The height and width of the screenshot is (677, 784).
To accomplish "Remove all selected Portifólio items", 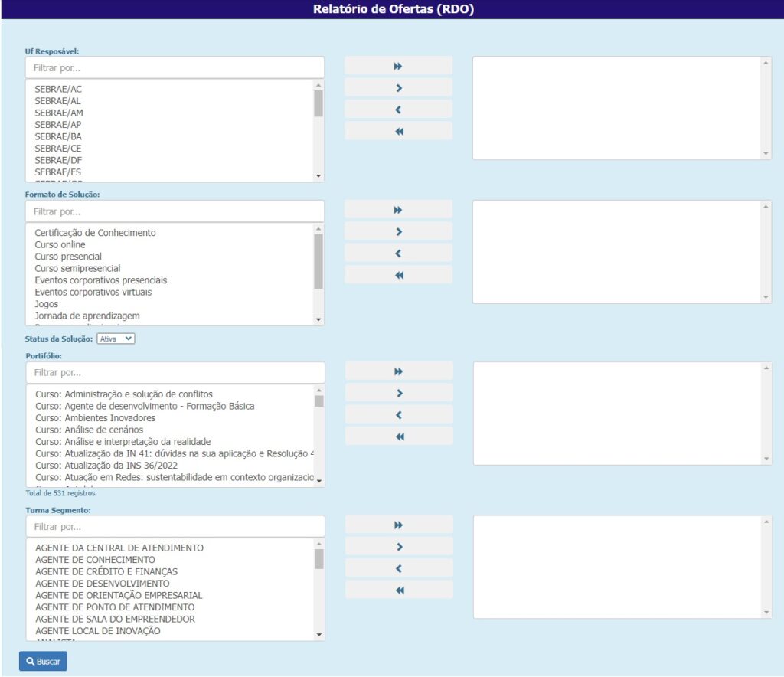I will 399,437.
